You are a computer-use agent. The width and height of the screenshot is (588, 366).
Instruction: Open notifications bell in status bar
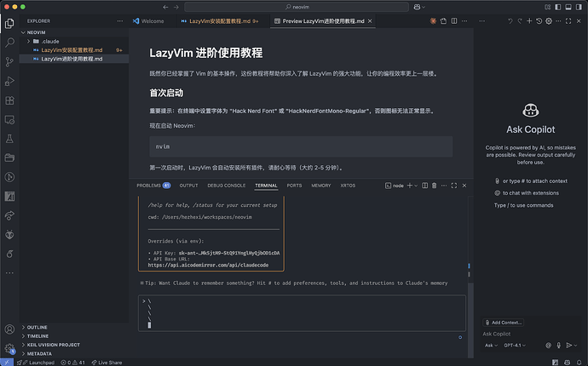579,363
